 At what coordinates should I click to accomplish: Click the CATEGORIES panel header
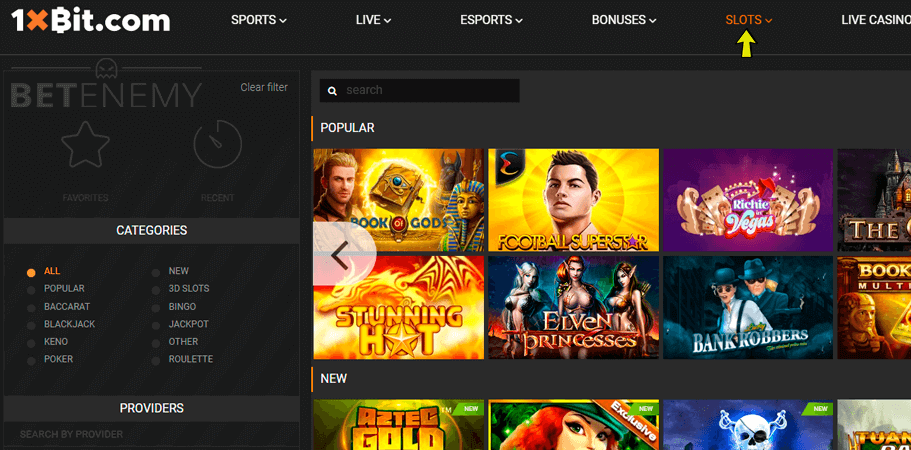tap(152, 231)
